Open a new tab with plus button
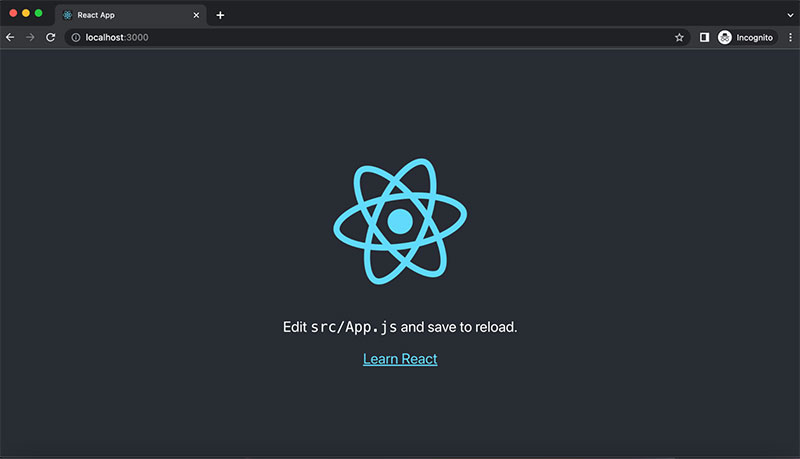The width and height of the screenshot is (800, 459). tap(220, 15)
